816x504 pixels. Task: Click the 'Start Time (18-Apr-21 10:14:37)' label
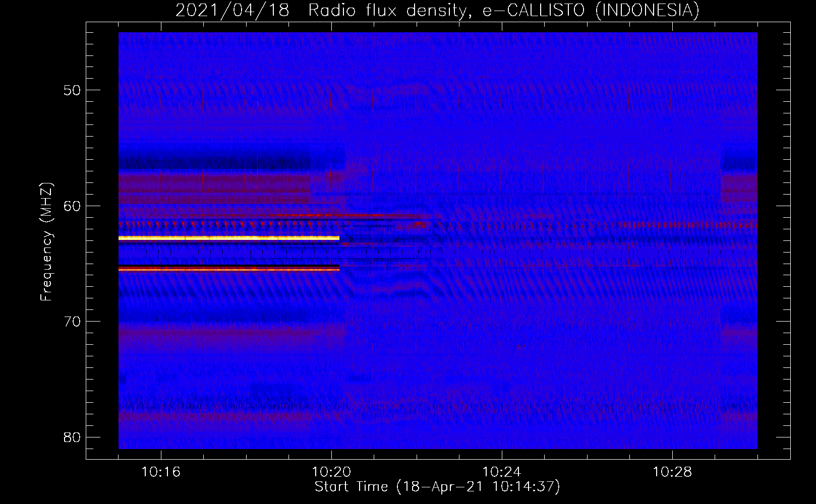(437, 487)
